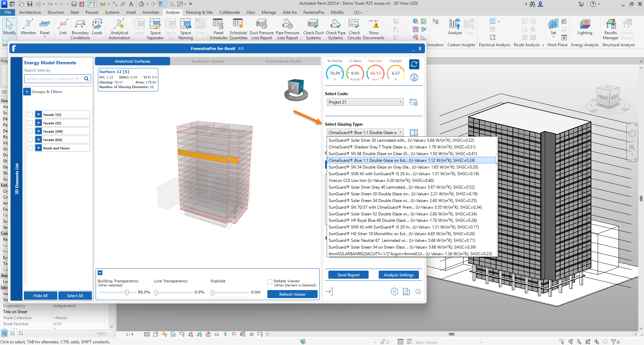Collapse the Groups & Filters section

coord(27,92)
